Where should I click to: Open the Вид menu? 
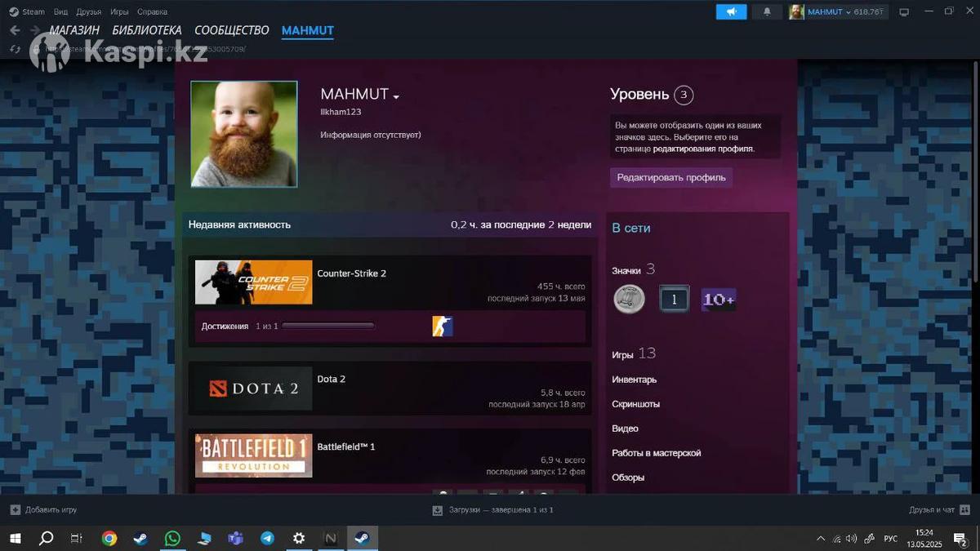tap(60, 11)
